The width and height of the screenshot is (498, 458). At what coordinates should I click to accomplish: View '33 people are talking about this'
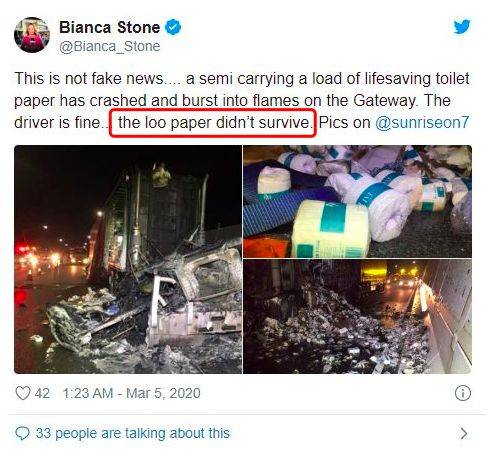[133, 433]
